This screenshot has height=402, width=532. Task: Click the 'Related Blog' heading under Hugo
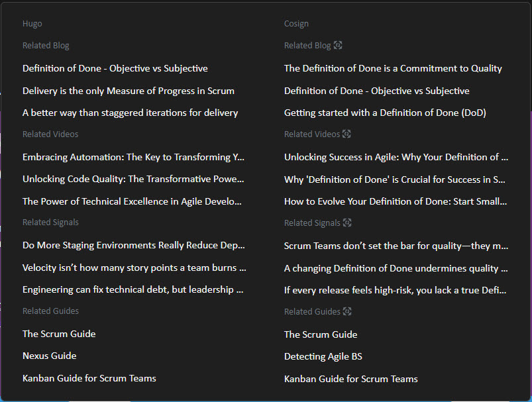(x=46, y=46)
